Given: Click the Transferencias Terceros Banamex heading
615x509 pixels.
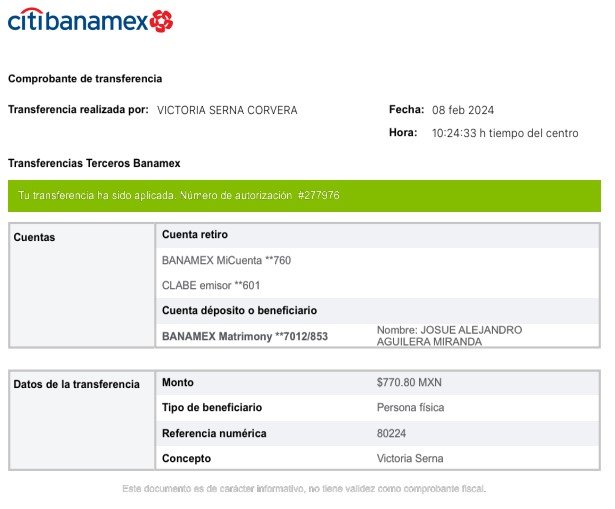Looking at the screenshot, I should pyautogui.click(x=94, y=163).
